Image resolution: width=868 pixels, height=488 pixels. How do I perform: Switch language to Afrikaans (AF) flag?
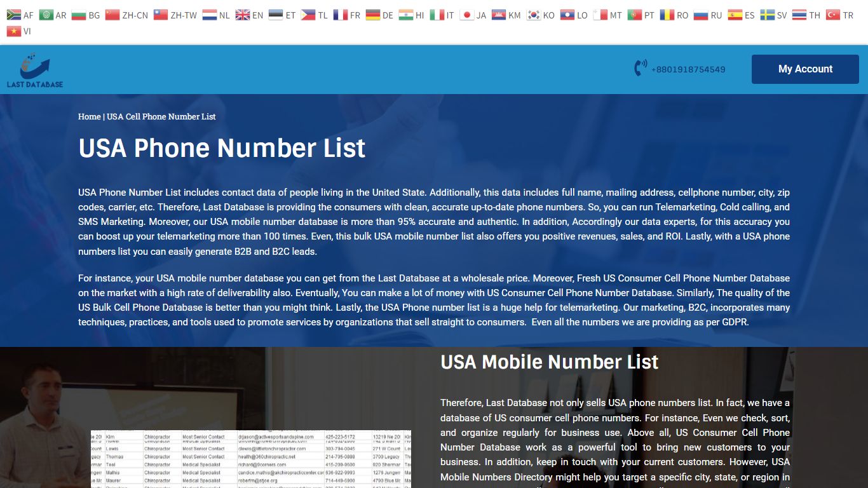20,15
